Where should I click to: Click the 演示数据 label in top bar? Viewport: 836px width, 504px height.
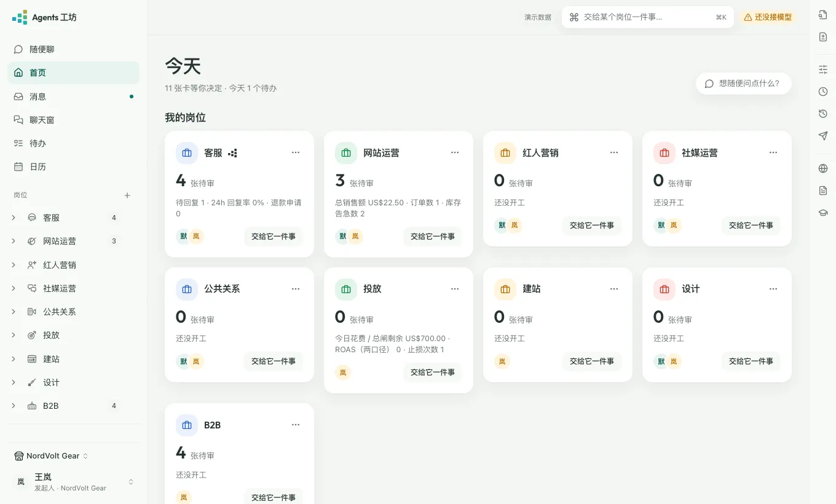pyautogui.click(x=538, y=17)
